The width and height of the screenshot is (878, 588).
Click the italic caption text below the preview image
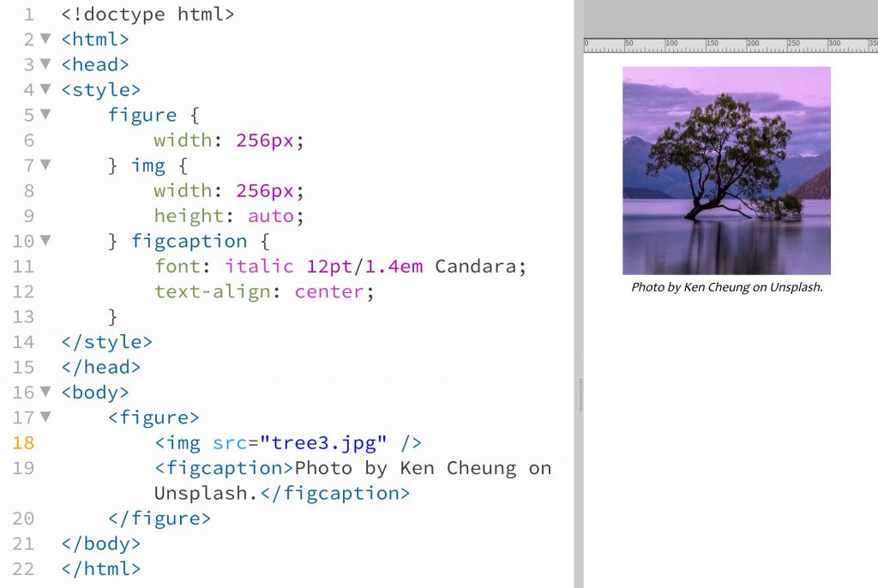[725, 288]
